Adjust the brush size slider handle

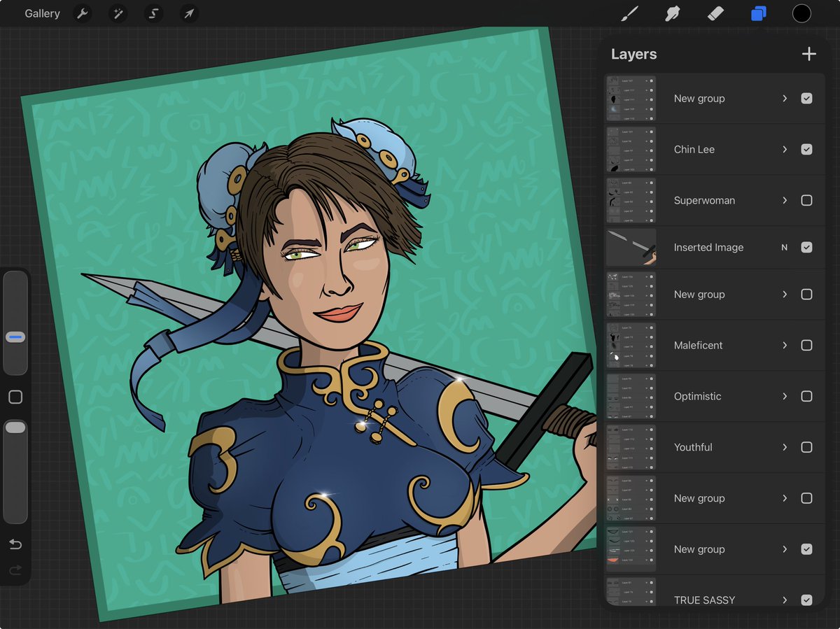[15, 337]
